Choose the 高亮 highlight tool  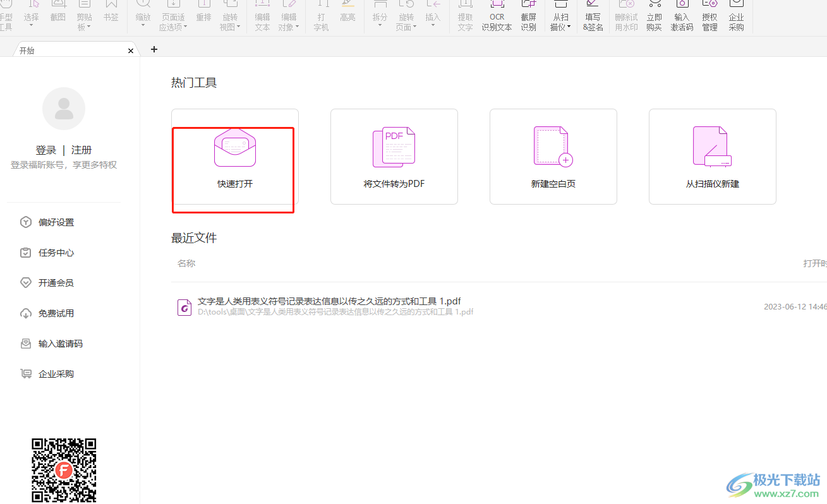point(348,13)
